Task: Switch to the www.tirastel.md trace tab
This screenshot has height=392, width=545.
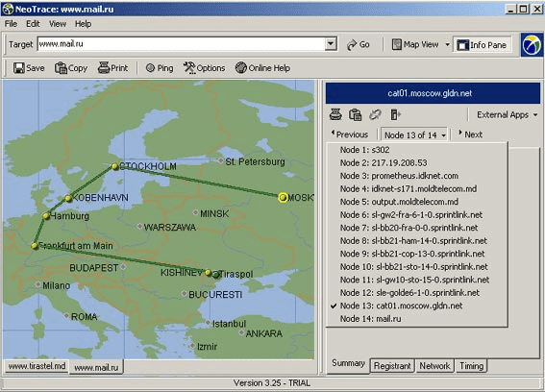Action: (x=37, y=366)
